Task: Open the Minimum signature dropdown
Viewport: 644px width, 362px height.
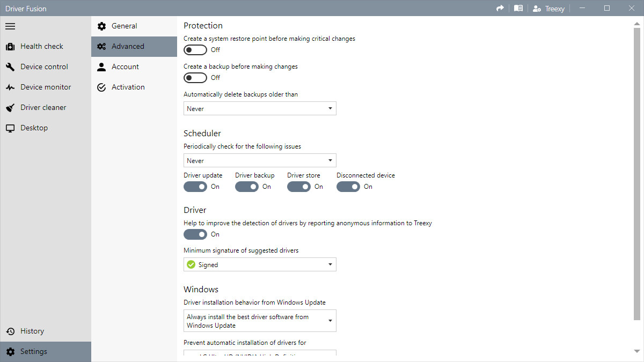Action: [x=260, y=265]
